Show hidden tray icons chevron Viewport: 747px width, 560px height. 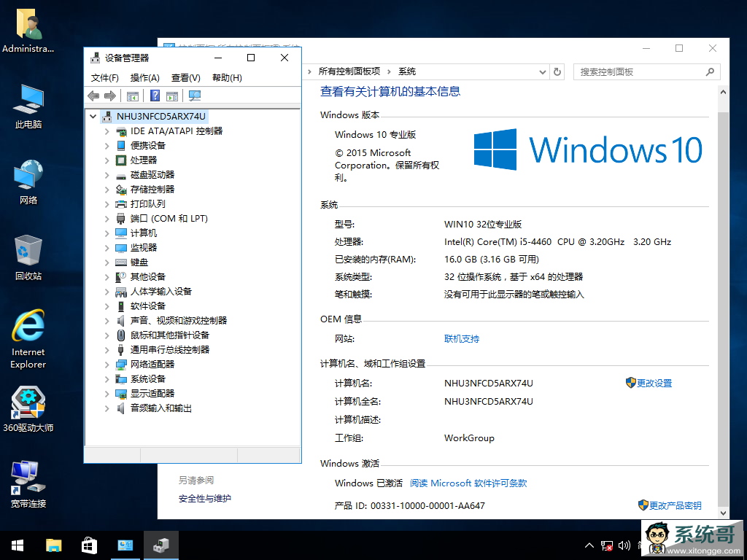[589, 545]
